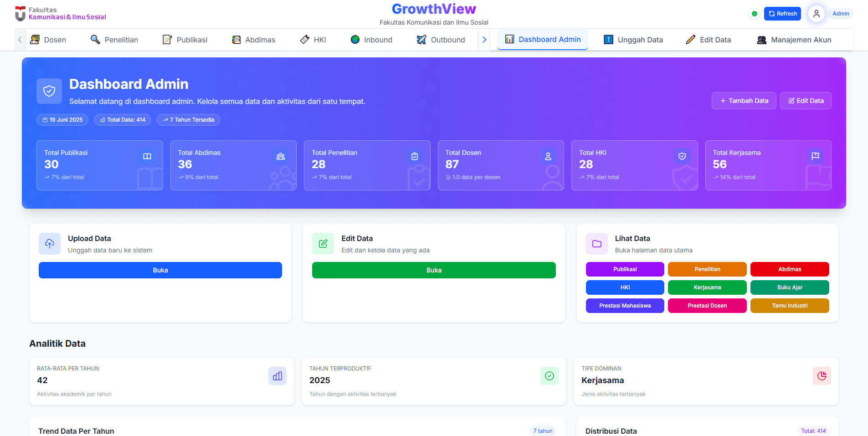The height and width of the screenshot is (436, 868).
Task: Click the 7 tahun badge
Action: pos(542,431)
